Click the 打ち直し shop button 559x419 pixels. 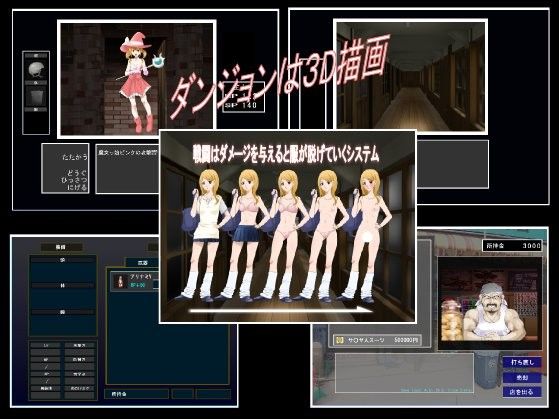point(522,362)
